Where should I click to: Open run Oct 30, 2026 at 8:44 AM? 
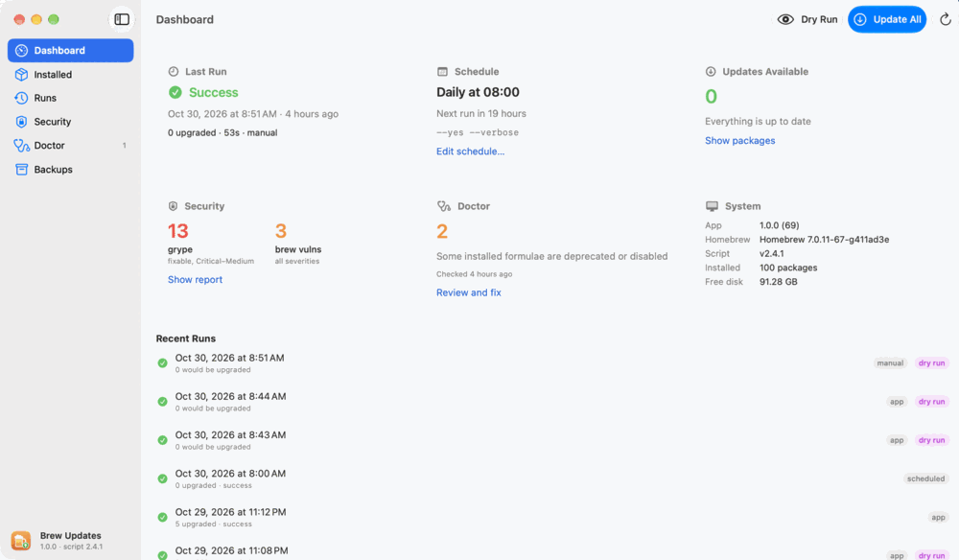[x=553, y=402]
